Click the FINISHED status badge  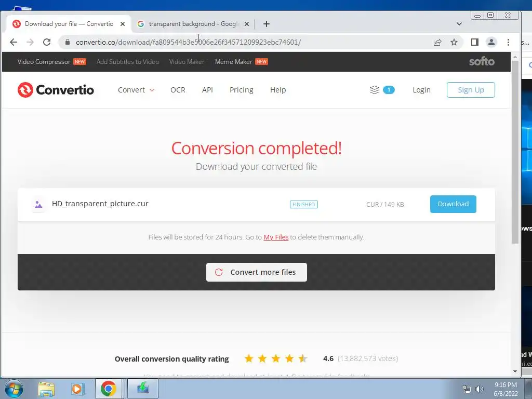click(x=303, y=204)
